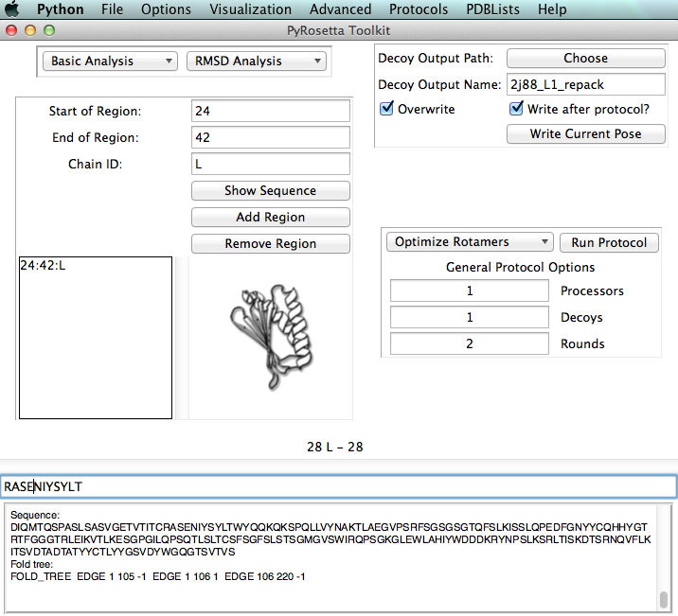Open the RMSD Analysis dropdown
The width and height of the screenshot is (678, 616).
click(256, 62)
